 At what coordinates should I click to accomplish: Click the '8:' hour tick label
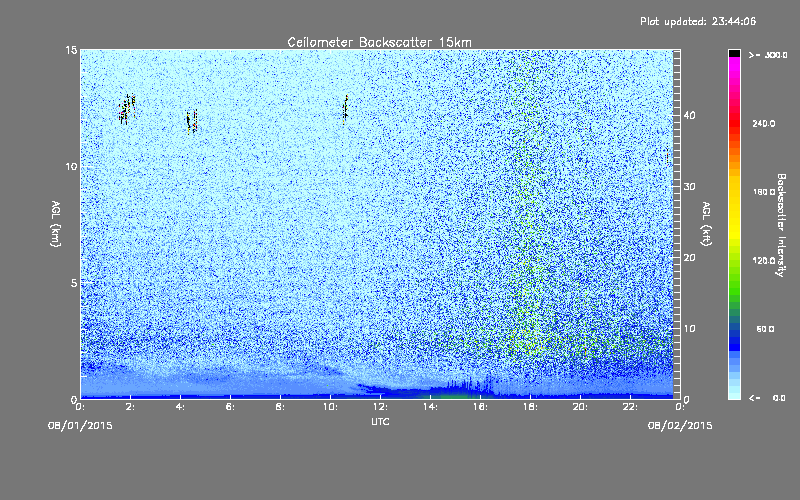click(281, 407)
